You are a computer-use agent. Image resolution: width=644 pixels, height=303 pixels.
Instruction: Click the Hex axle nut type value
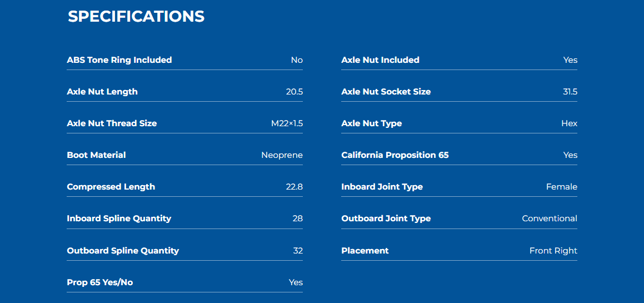click(x=569, y=123)
